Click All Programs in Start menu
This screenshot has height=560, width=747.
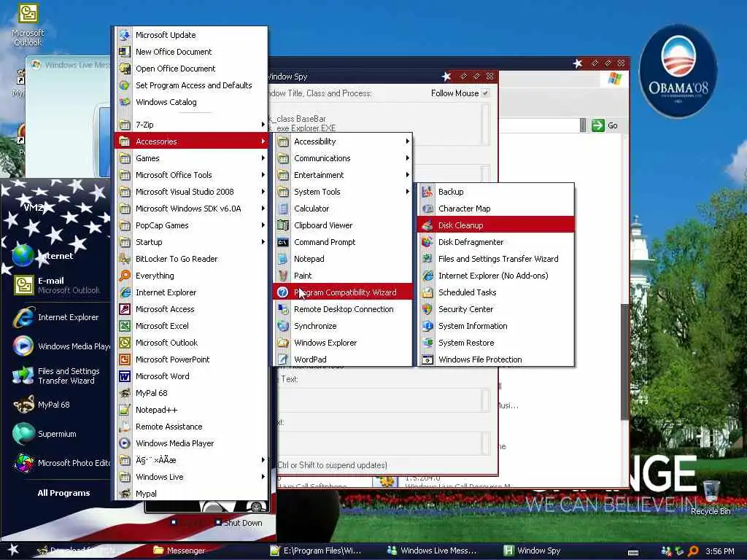point(63,493)
